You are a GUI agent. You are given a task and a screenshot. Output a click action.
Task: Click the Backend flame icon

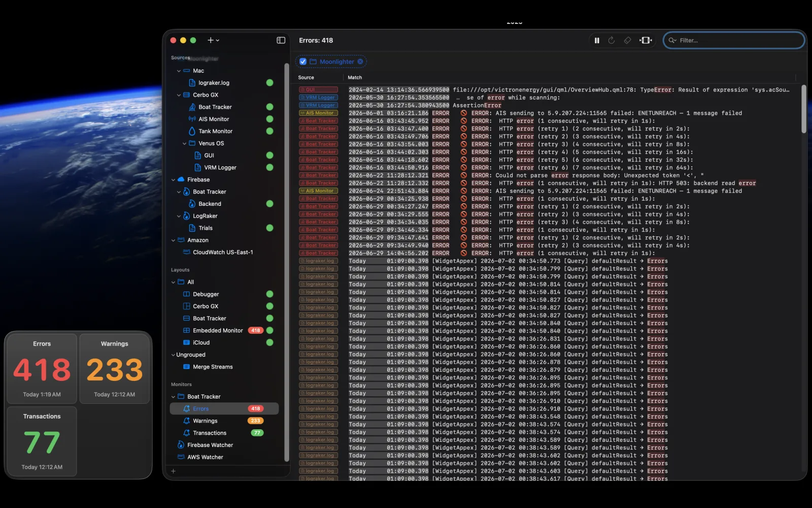point(192,204)
